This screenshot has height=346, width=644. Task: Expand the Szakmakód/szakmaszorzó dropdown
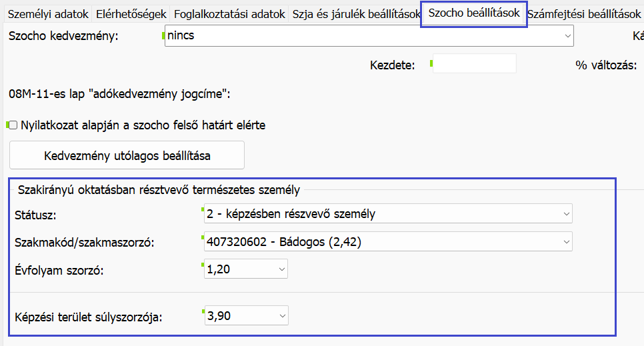[387, 242]
